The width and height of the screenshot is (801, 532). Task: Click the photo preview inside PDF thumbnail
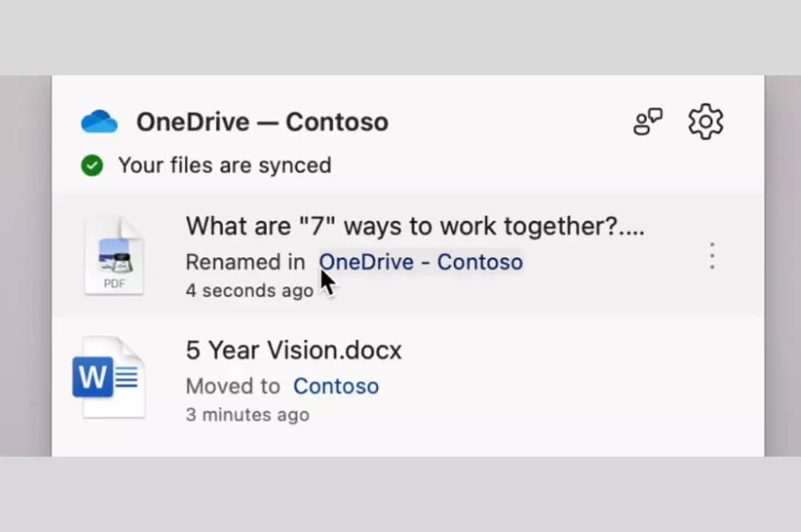(x=115, y=256)
